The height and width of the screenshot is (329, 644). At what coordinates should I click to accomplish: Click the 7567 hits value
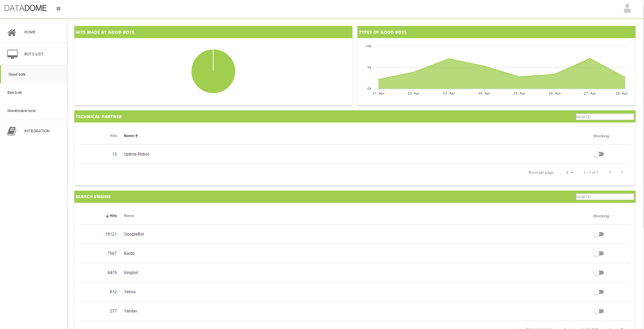112,253
